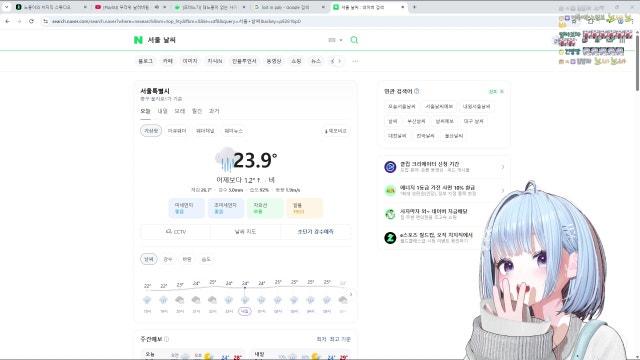Reload the page with refresh icon
640x360 pixels.
point(31,21)
